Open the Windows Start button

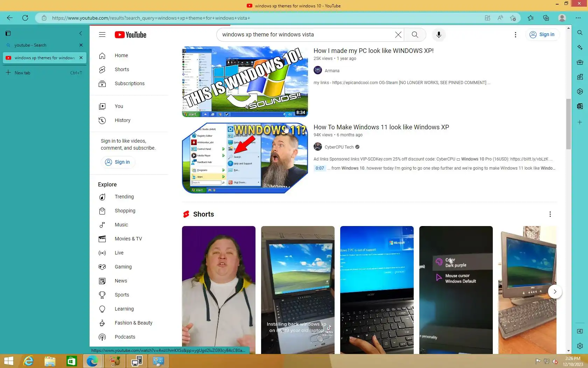8,361
